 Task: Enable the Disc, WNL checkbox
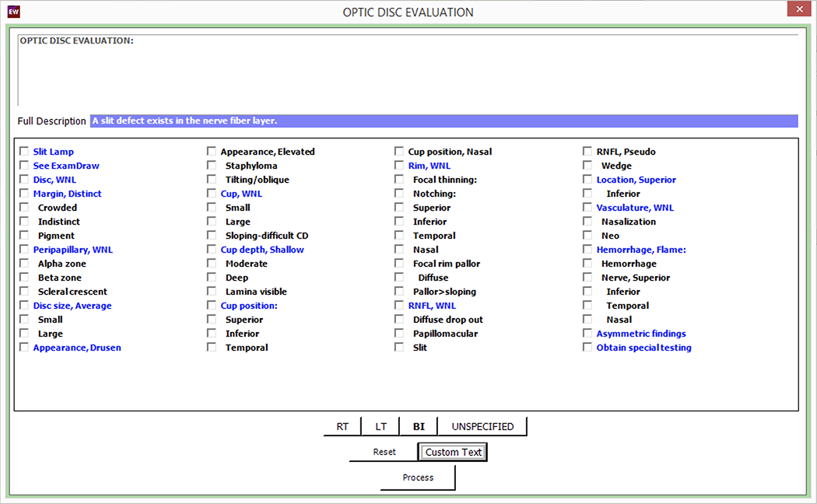(24, 180)
